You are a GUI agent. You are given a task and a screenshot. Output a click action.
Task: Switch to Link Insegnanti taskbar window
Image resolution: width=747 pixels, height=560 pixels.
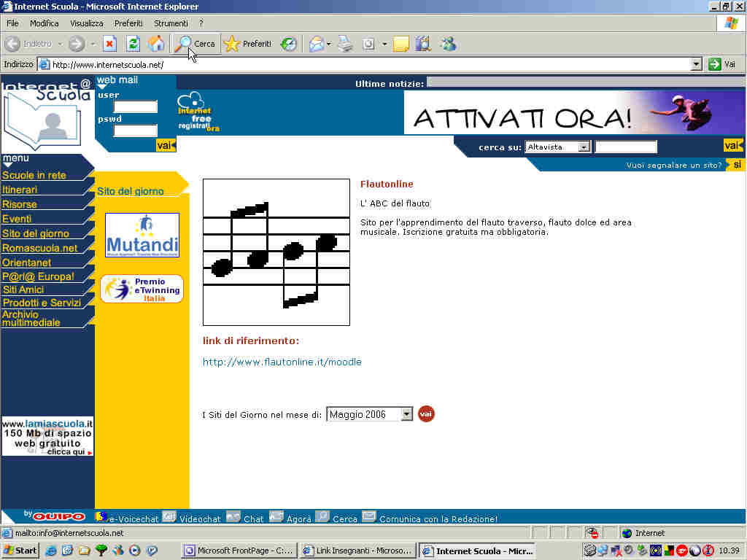[x=358, y=551]
